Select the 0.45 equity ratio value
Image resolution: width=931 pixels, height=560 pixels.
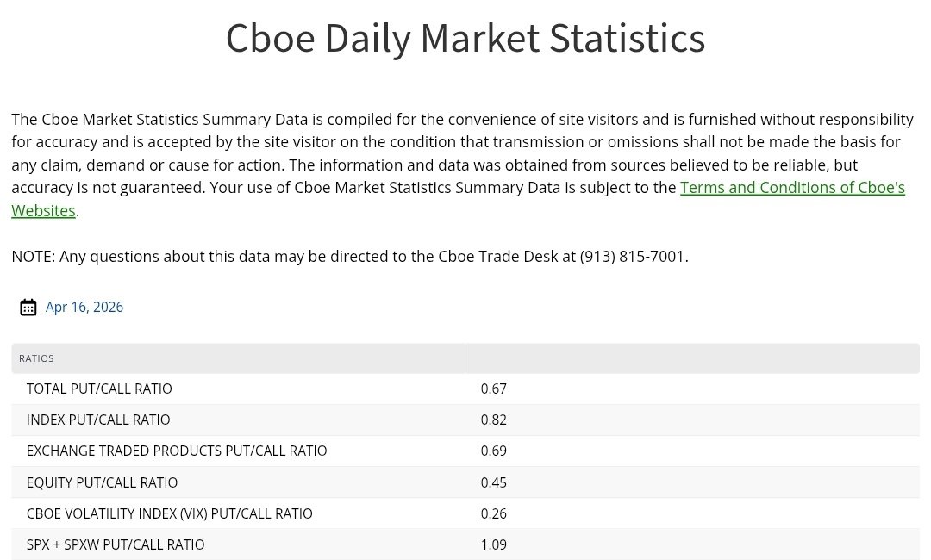(x=493, y=482)
